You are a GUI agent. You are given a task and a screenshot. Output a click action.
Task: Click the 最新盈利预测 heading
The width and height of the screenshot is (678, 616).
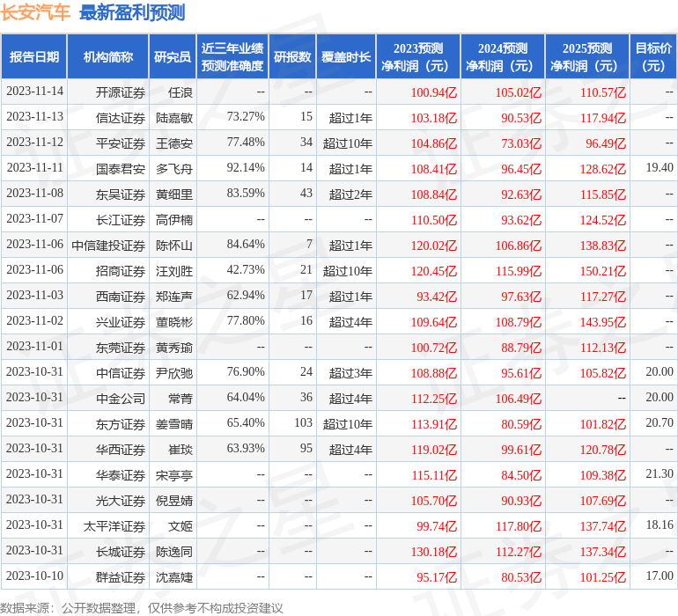(x=132, y=12)
